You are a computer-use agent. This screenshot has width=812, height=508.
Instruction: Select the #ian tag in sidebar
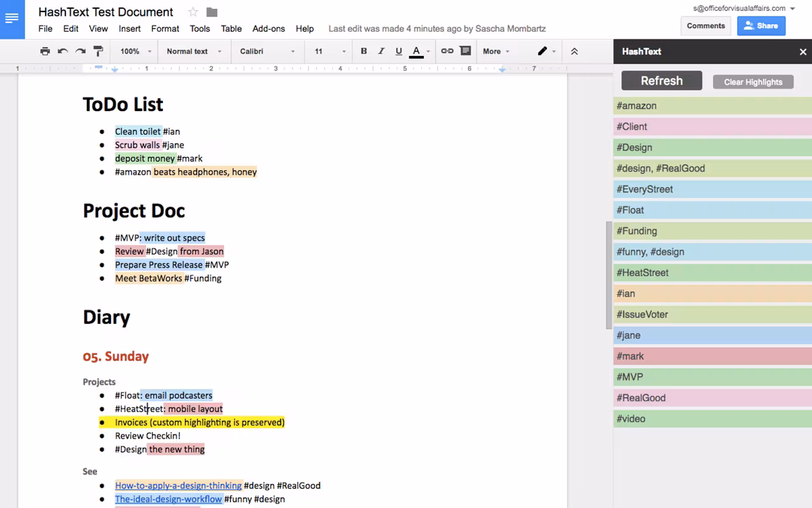(x=712, y=293)
